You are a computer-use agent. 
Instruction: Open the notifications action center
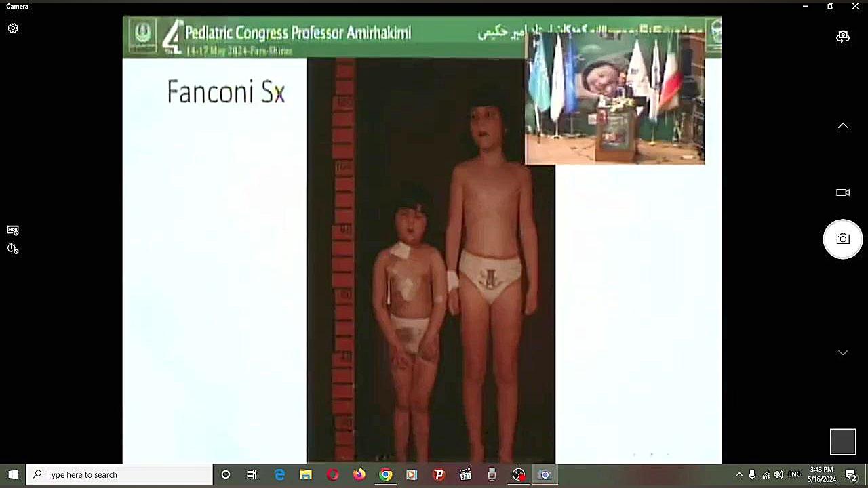852,474
